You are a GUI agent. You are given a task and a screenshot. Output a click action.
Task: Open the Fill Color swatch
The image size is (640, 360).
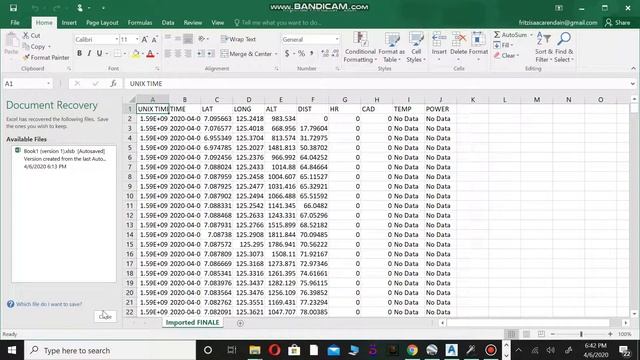click(136, 53)
